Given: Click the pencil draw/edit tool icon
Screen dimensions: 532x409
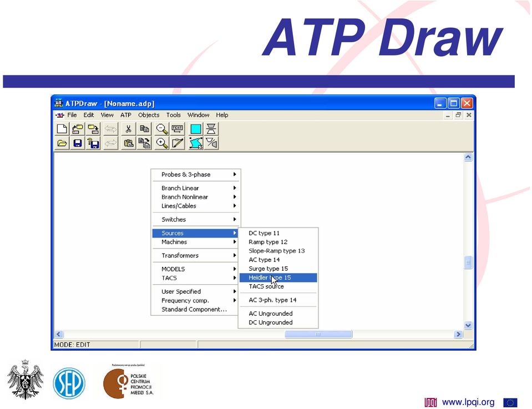Looking at the screenshot, I should pyautogui.click(x=178, y=143).
